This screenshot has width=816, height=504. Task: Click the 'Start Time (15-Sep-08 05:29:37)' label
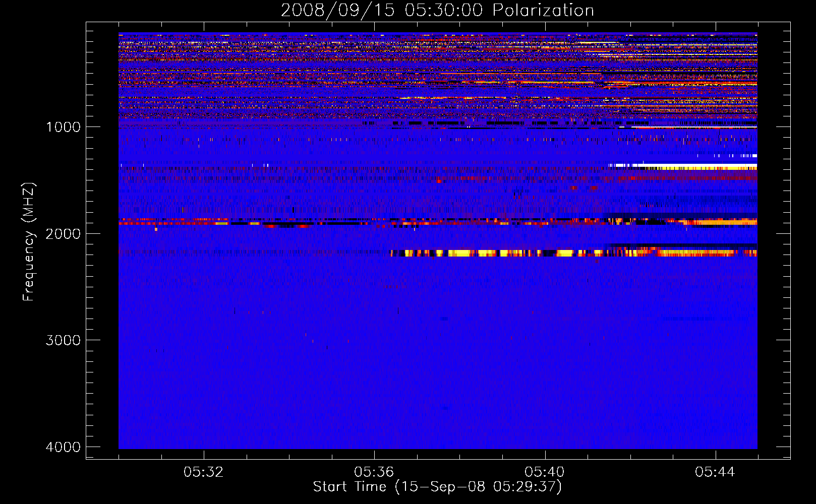437,487
